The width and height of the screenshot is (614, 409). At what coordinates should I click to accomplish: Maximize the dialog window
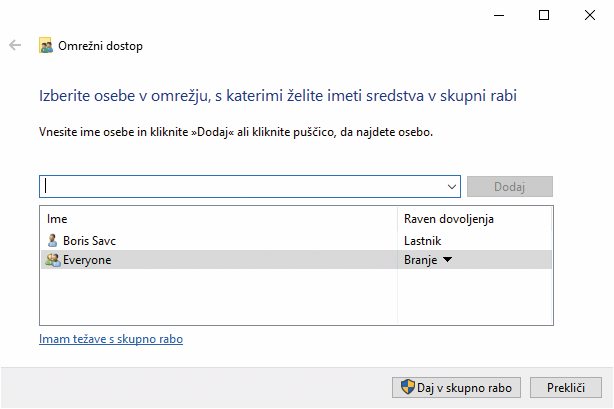pos(544,15)
